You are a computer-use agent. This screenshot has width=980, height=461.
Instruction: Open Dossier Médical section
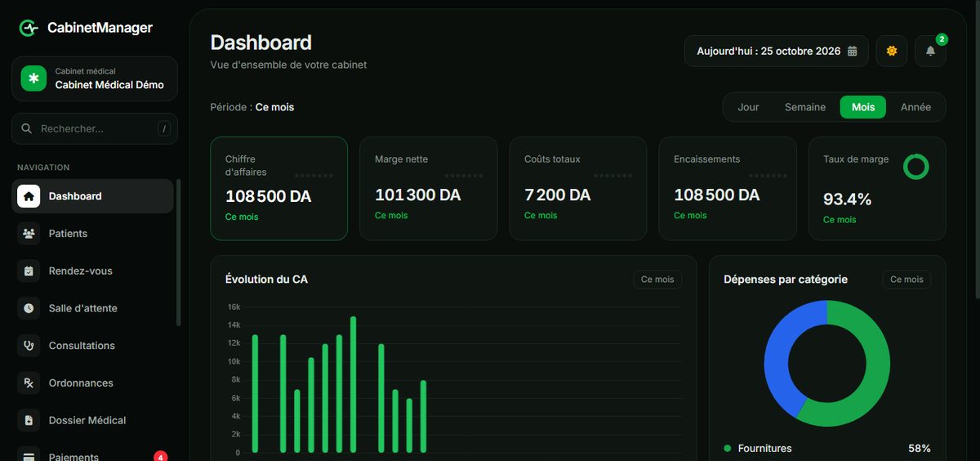coord(92,420)
